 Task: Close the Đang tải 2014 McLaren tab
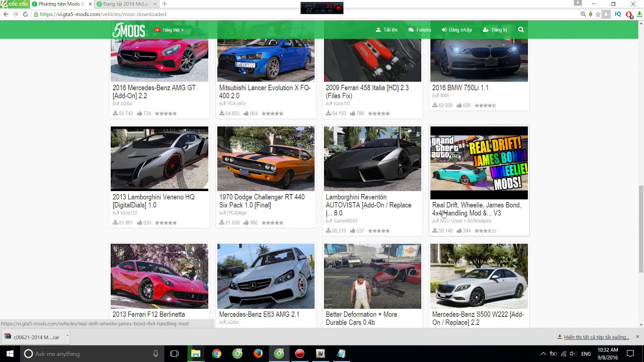click(155, 4)
